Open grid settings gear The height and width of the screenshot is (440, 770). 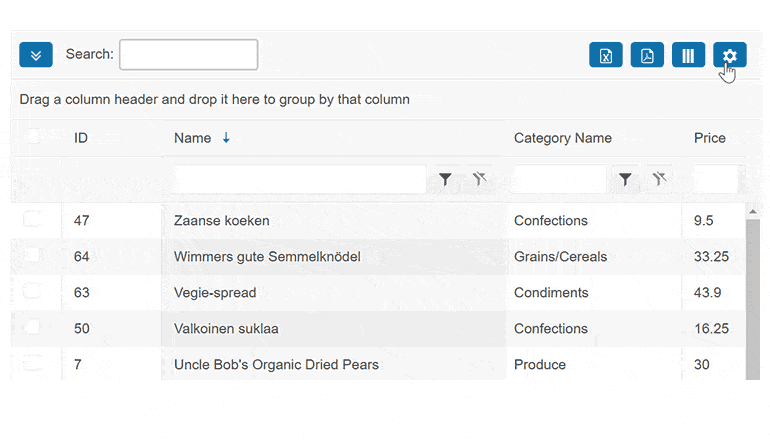pos(729,55)
